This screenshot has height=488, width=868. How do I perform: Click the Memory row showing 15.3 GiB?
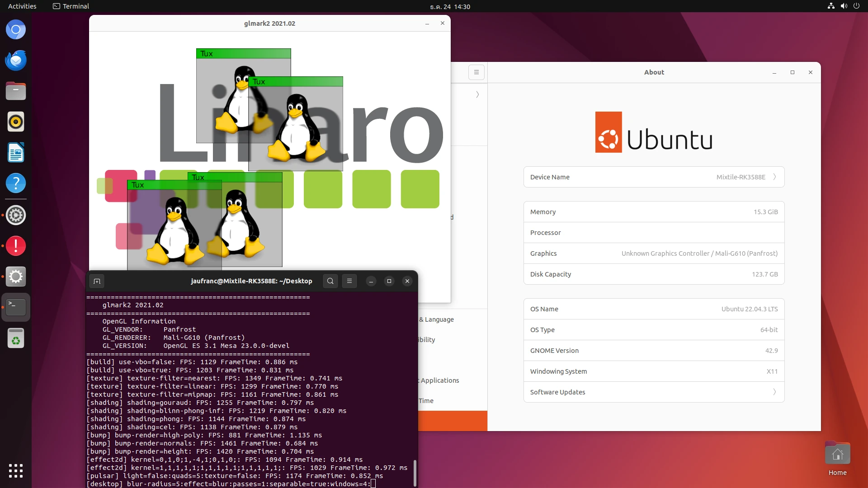click(654, 212)
